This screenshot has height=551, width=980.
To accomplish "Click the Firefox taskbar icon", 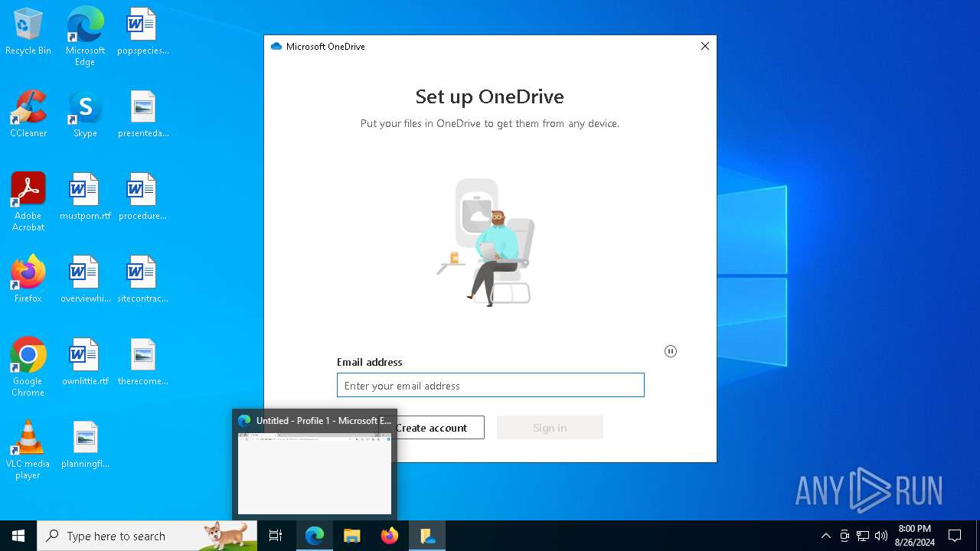I will point(390,536).
